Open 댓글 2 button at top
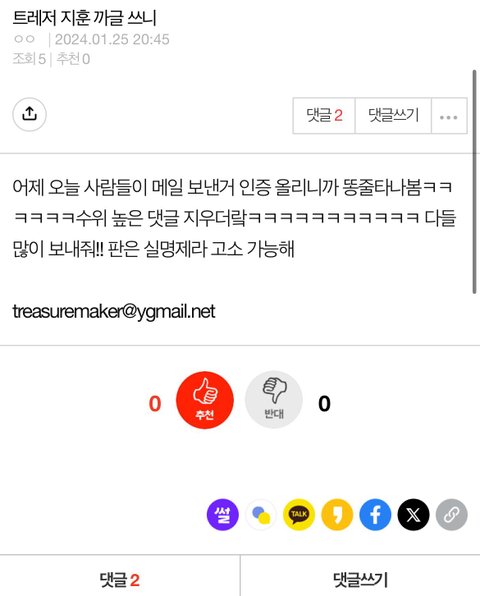This screenshot has width=480, height=596. (x=324, y=116)
